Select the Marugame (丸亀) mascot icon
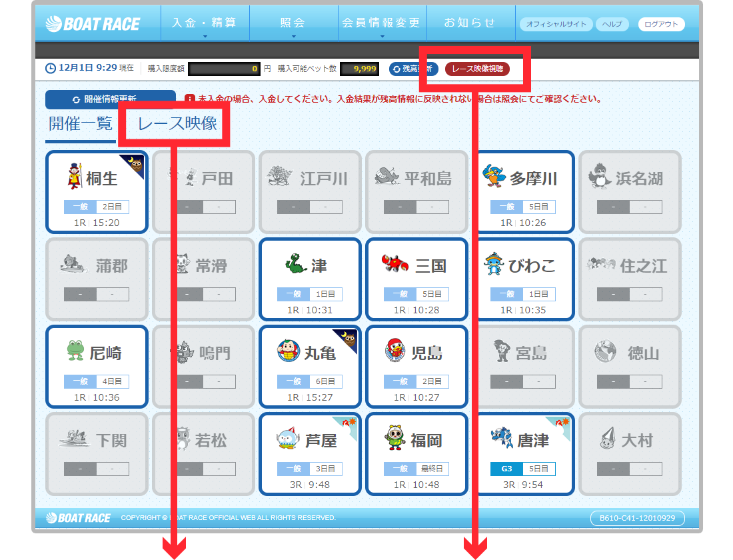The width and height of the screenshot is (733, 560). click(289, 351)
